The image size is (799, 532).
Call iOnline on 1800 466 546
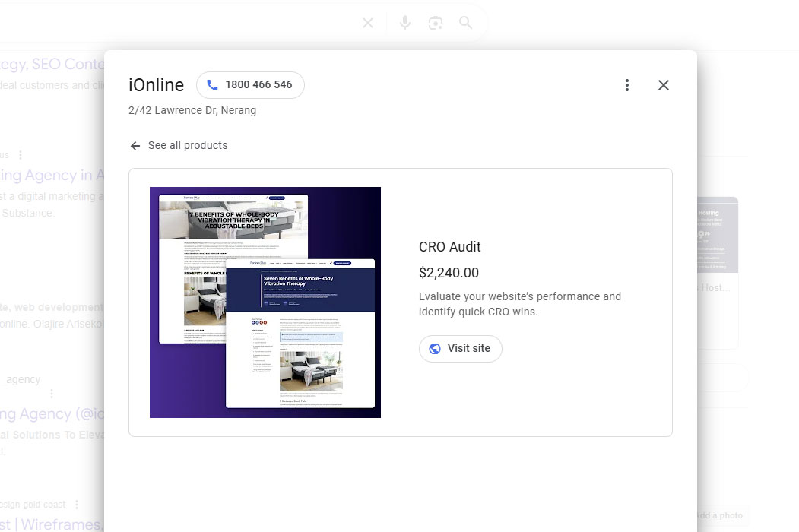tap(250, 85)
